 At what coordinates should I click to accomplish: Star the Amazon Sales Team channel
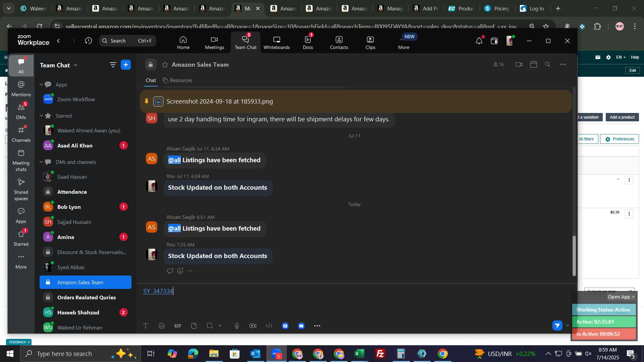pos(165,64)
